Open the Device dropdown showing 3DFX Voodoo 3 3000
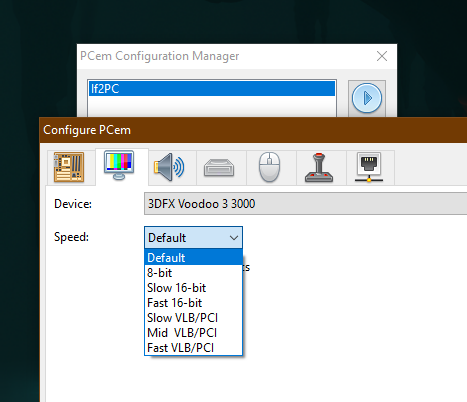 305,203
